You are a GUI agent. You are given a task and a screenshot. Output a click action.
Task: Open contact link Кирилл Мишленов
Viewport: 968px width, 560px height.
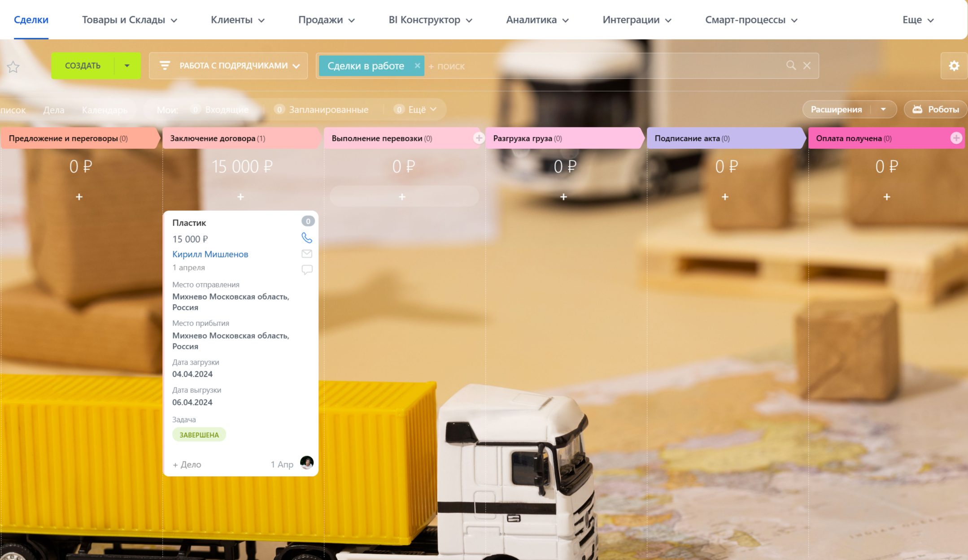pos(210,254)
